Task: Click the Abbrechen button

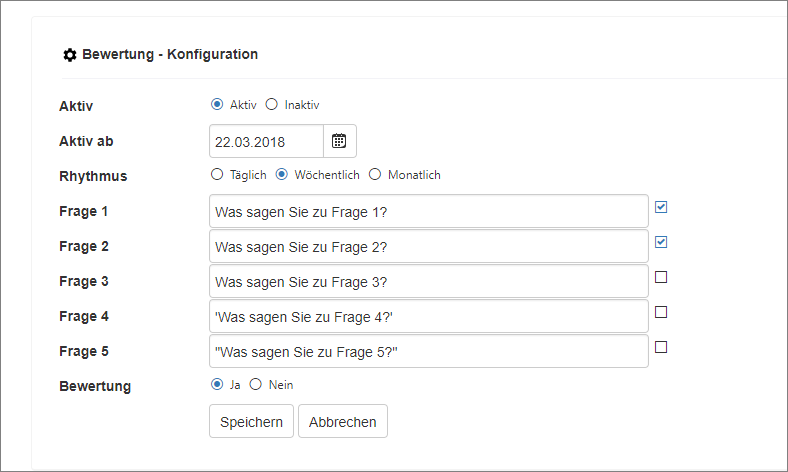Action: [343, 421]
